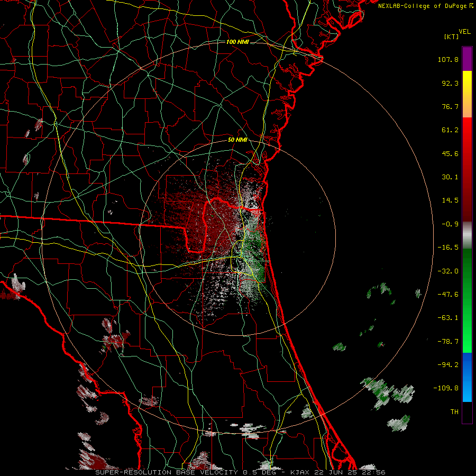Pick the green segment of the color bar

click(x=467, y=300)
